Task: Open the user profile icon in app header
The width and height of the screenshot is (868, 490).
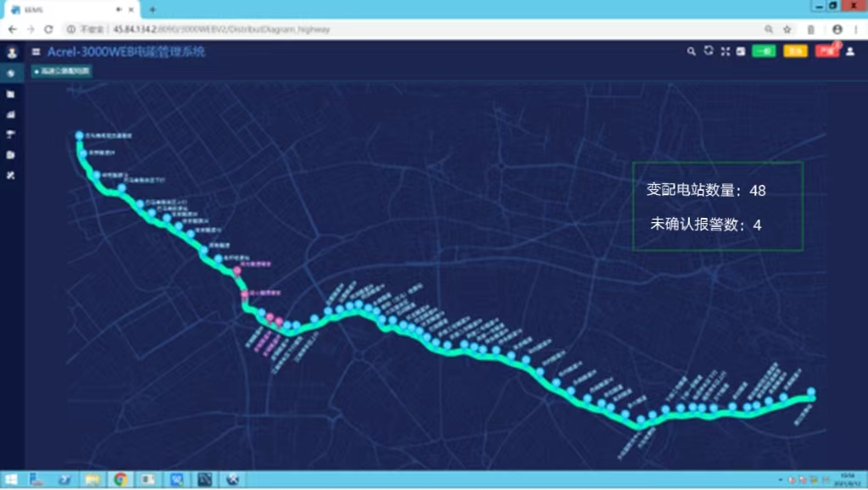Action: click(x=850, y=52)
